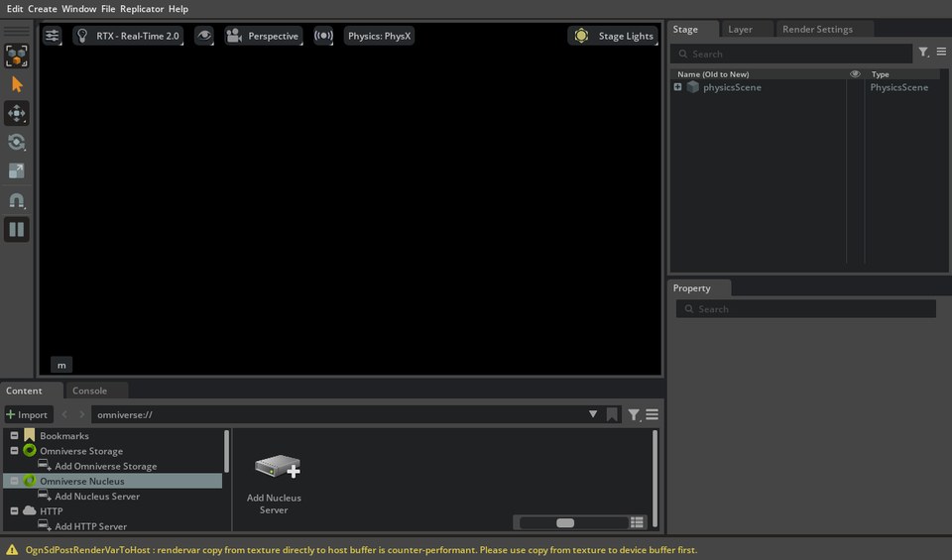The height and width of the screenshot is (560, 952).
Task: Click Add HTTP Server entry
Action: (90, 526)
